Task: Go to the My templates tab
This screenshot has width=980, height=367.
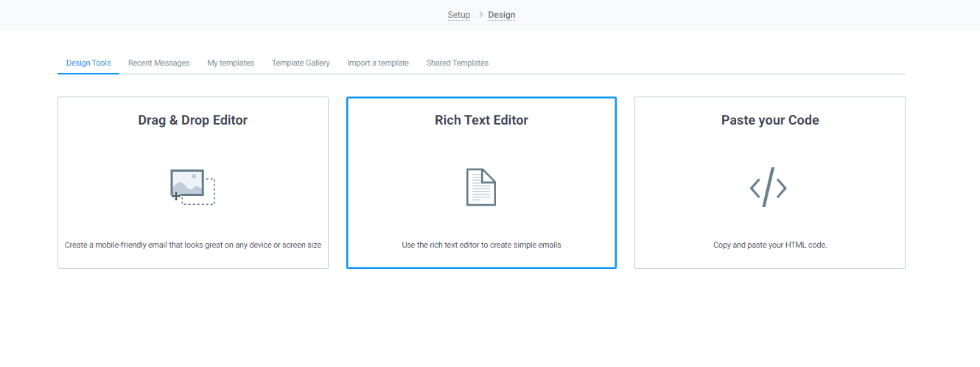Action: pos(231,63)
